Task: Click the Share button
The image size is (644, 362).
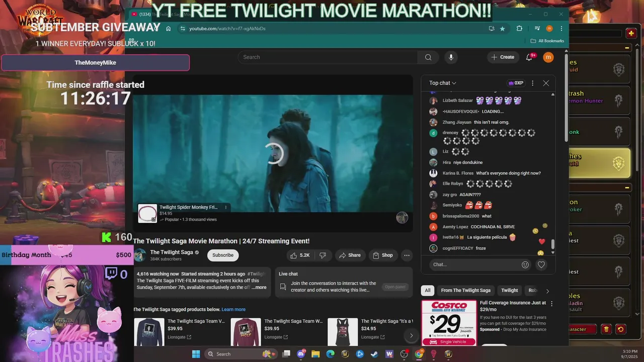Action: 350,255
